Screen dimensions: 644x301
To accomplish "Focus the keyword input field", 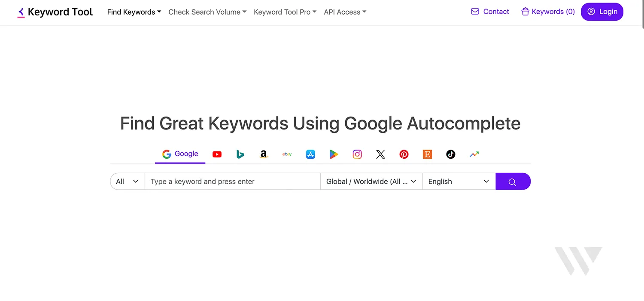I will (x=233, y=181).
